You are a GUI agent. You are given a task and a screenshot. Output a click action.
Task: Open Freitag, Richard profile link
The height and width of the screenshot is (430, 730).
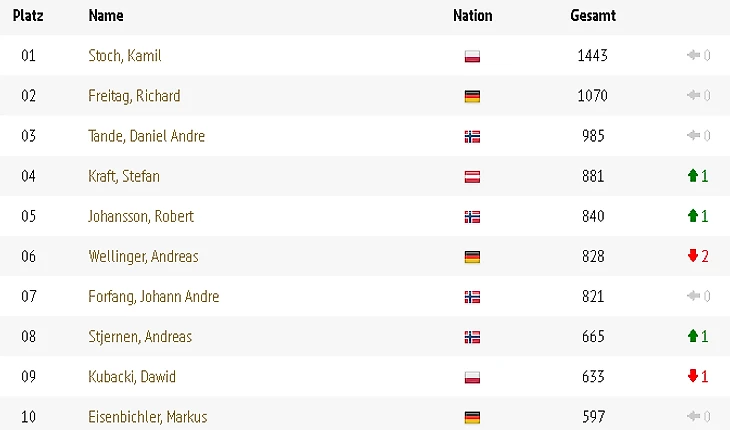[x=134, y=96]
